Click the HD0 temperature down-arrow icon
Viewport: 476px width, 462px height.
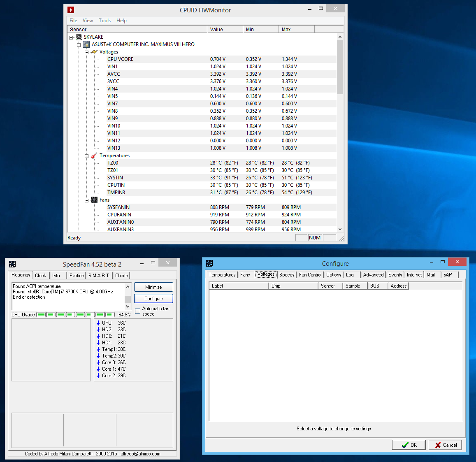coord(98,336)
